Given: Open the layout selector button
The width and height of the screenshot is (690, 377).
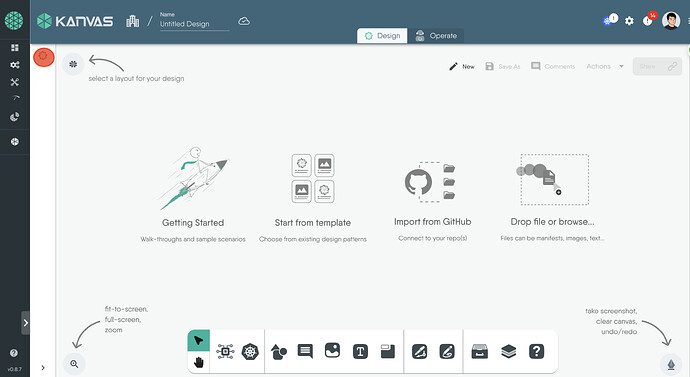Looking at the screenshot, I should (x=73, y=64).
